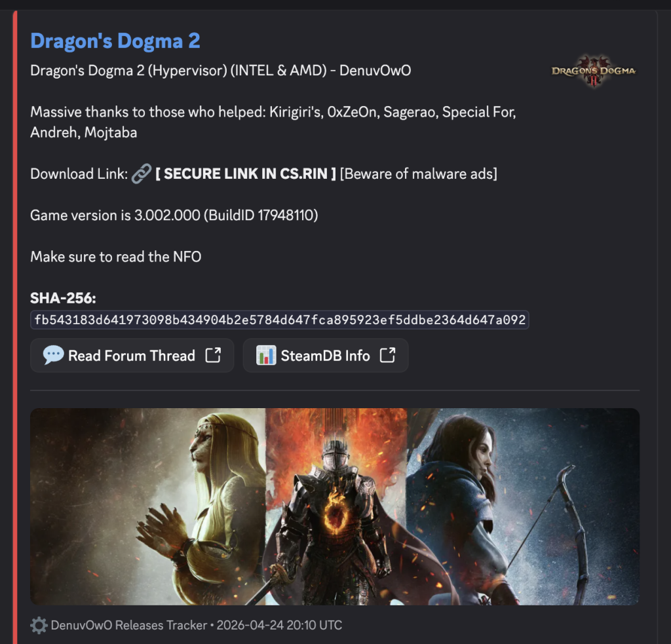671x644 pixels.
Task: Click the Make sure to read NFO line
Action: click(115, 257)
